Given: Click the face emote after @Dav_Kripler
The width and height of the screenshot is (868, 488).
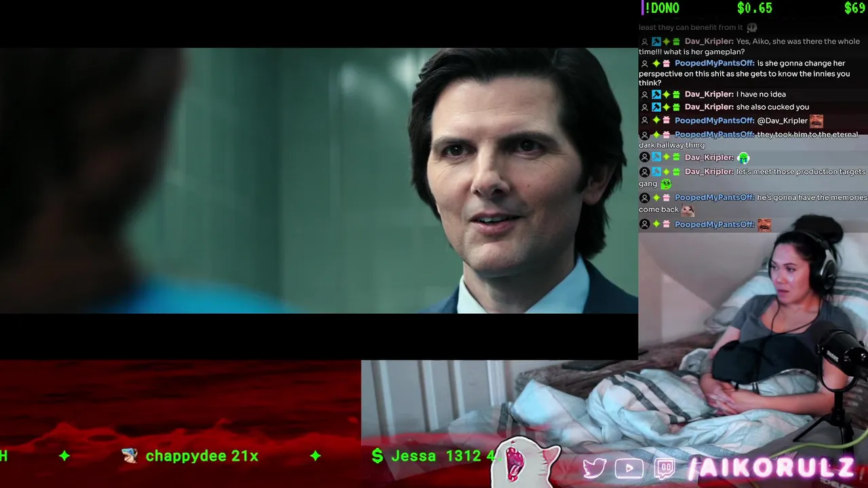Looking at the screenshot, I should 816,121.
